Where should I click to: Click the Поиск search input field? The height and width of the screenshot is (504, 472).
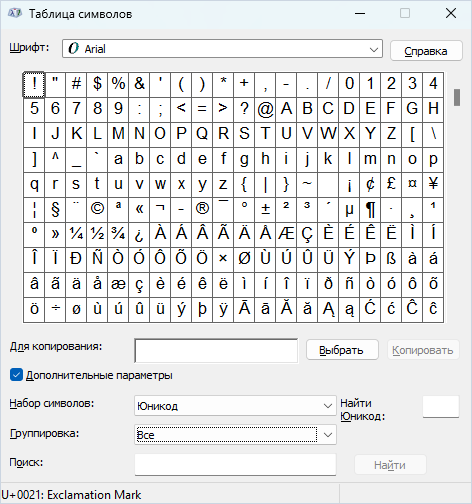235,464
